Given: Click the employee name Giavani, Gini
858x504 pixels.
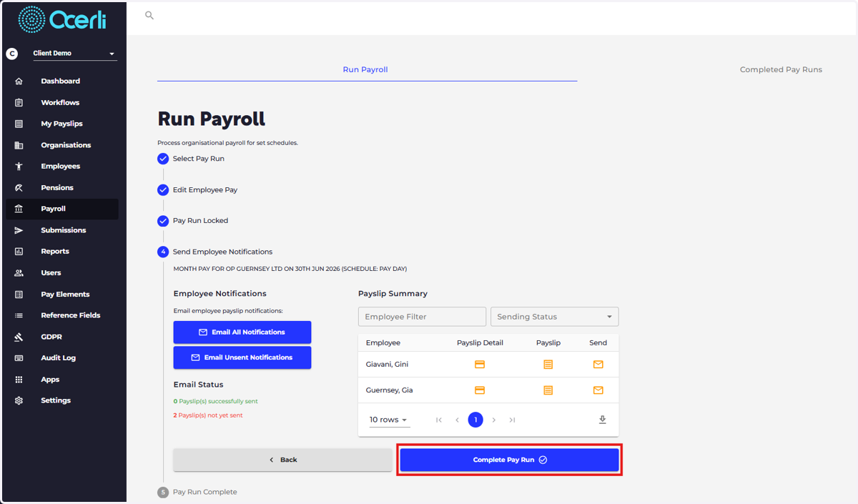Looking at the screenshot, I should [x=387, y=365].
